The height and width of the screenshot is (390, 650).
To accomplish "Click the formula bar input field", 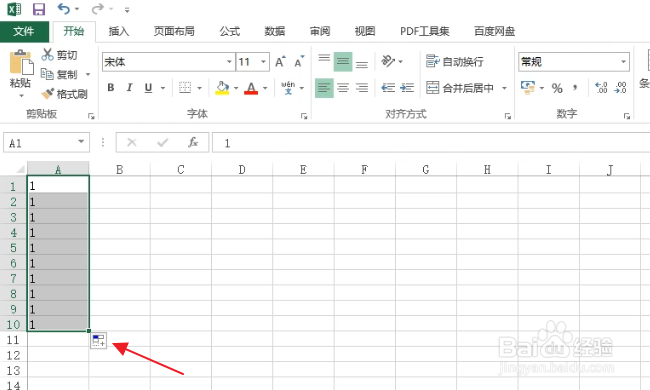I will coord(431,143).
